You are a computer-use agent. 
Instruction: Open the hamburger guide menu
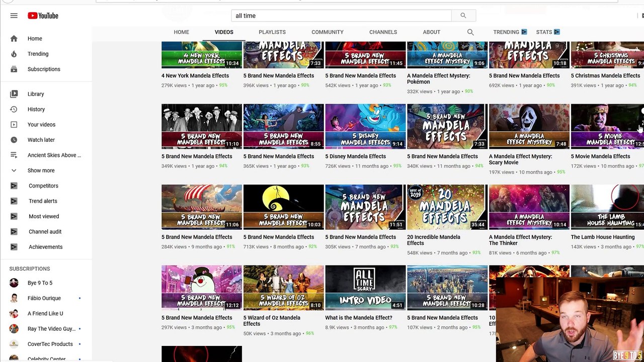point(14,16)
